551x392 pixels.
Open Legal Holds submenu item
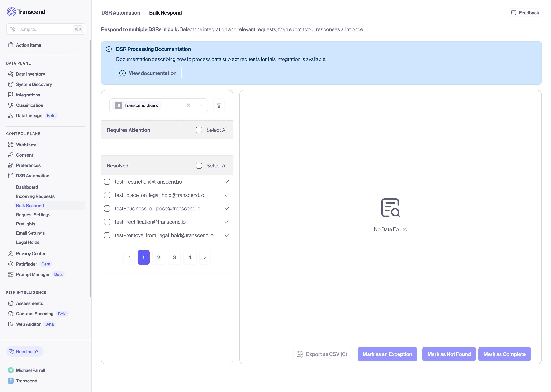(x=28, y=242)
